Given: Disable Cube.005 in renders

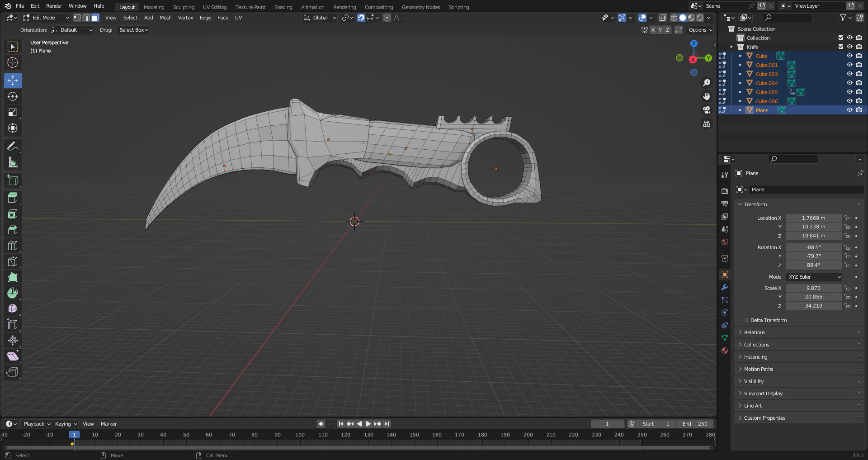Looking at the screenshot, I should pyautogui.click(x=859, y=92).
